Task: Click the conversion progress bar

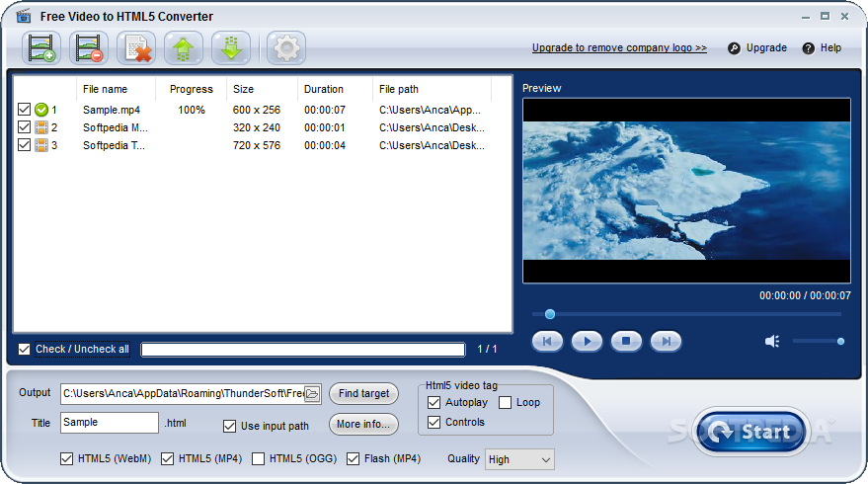Action: [x=303, y=350]
